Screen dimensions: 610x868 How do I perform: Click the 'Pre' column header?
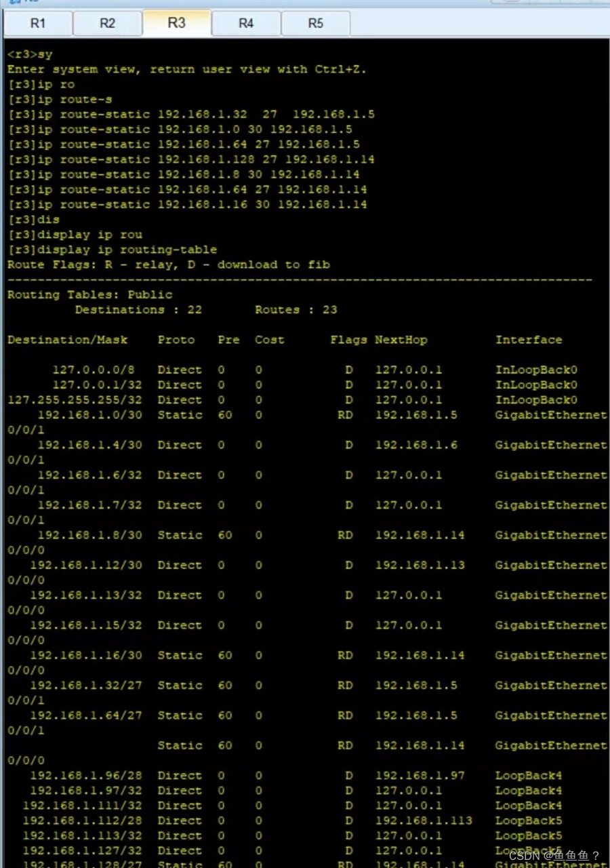coord(229,340)
